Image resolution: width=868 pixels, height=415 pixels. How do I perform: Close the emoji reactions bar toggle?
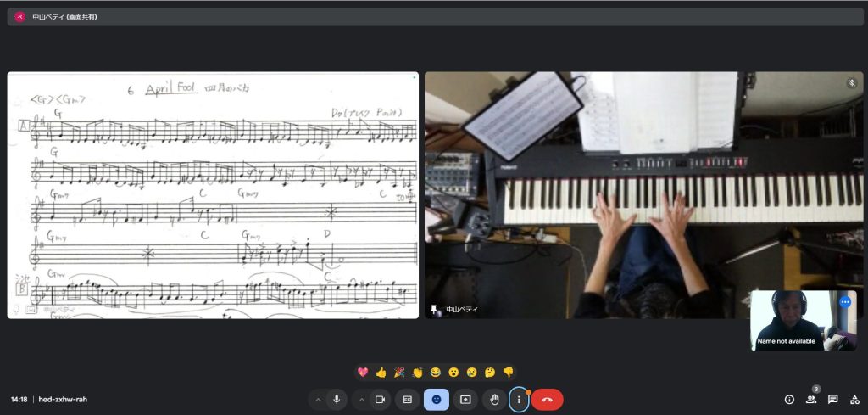(437, 400)
